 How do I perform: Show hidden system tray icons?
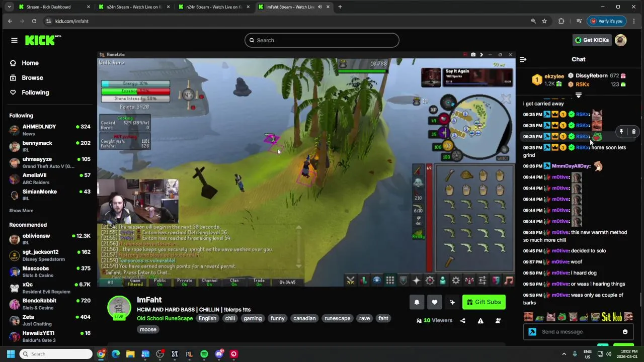[x=563, y=354]
